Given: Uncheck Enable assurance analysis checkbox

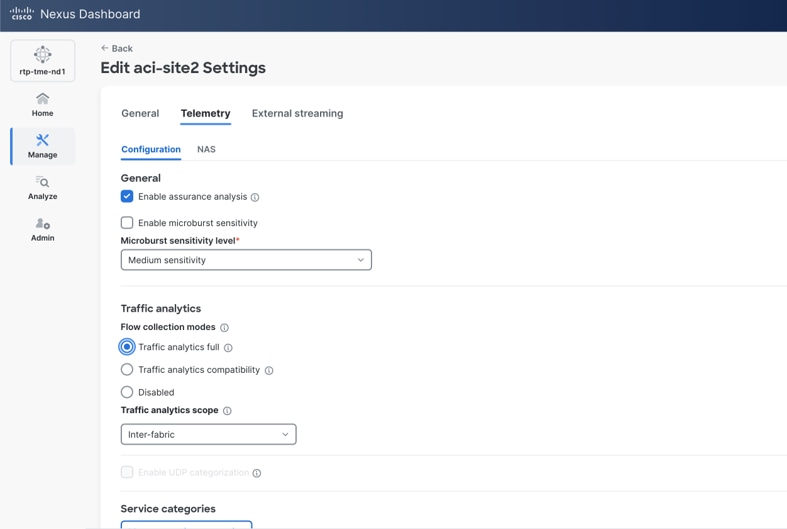Looking at the screenshot, I should [x=127, y=196].
